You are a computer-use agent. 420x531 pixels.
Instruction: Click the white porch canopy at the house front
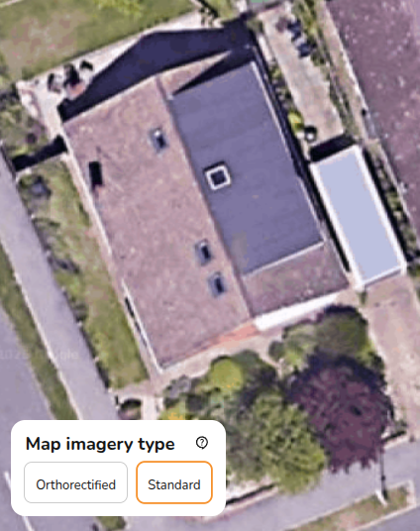(294, 311)
